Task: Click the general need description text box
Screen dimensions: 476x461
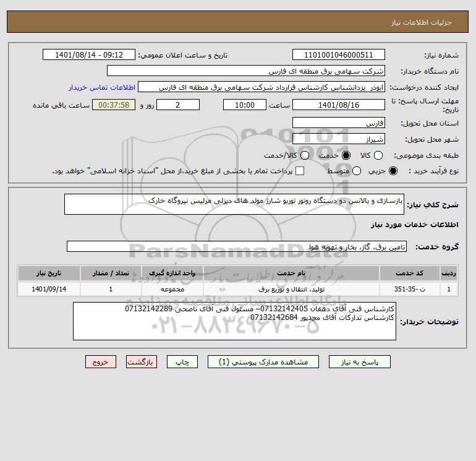Action: pos(234,204)
